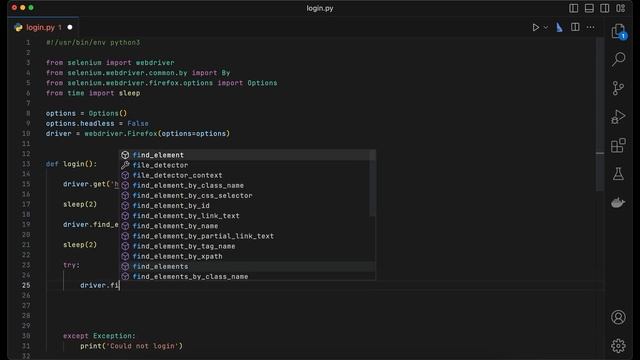Click line number 25 in gutter
The width and height of the screenshot is (640, 360).
click(26, 285)
